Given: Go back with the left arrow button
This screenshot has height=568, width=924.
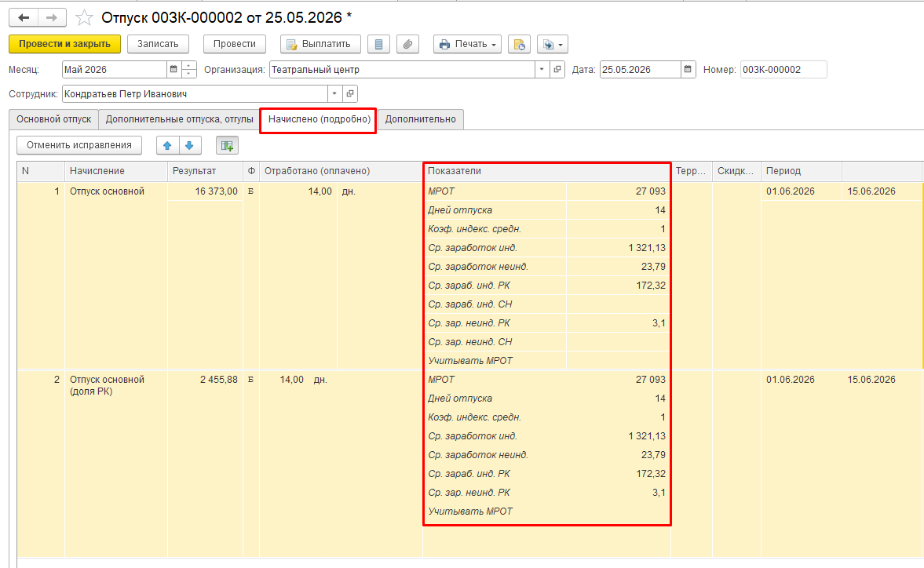Looking at the screenshot, I should [x=24, y=18].
